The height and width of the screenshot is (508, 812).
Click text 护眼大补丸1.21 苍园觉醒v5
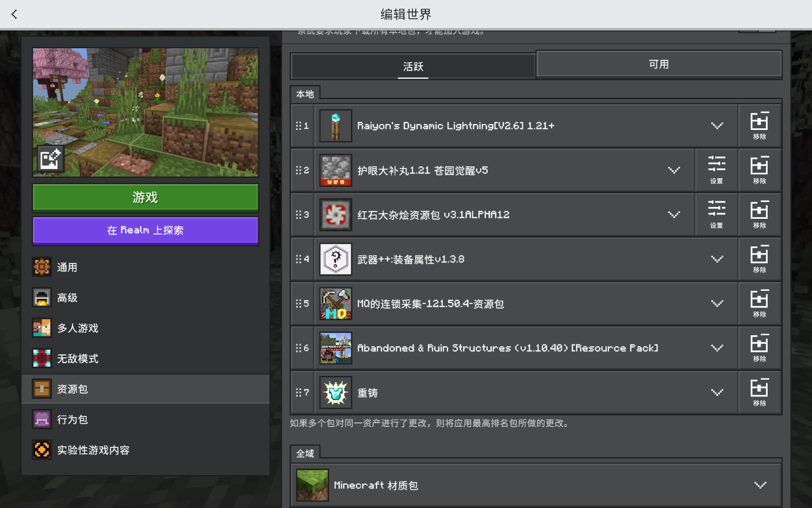(x=423, y=171)
